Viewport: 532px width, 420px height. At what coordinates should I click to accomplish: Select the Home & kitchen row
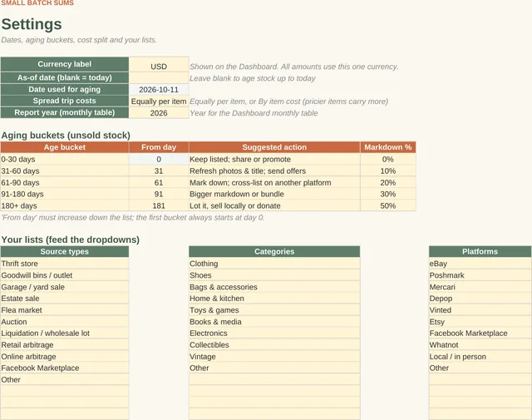(274, 299)
